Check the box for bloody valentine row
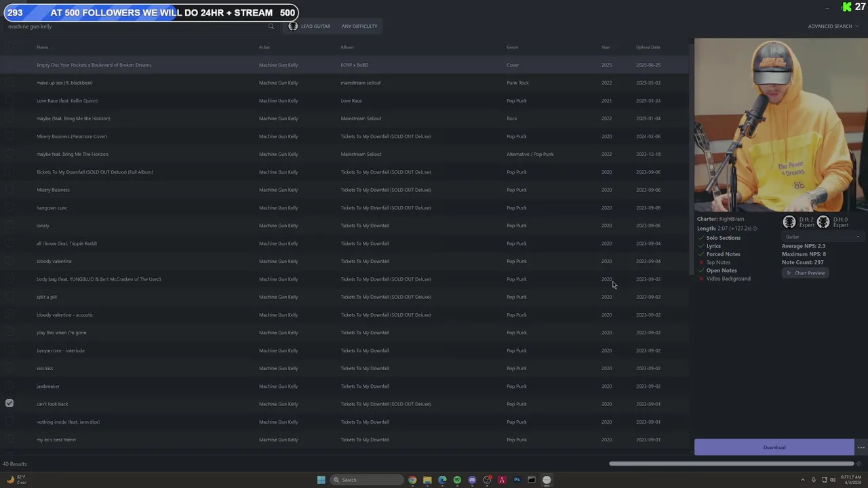The image size is (868, 488). click(x=9, y=261)
